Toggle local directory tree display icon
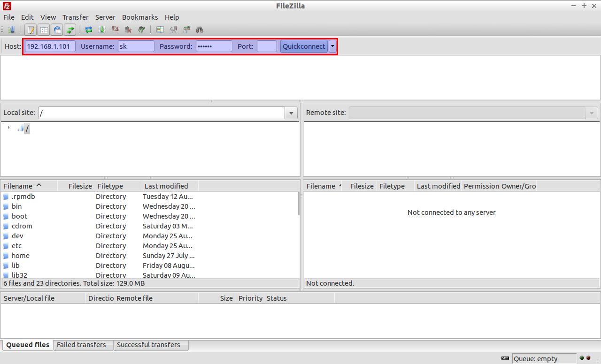The height and width of the screenshot is (364, 601). click(44, 30)
